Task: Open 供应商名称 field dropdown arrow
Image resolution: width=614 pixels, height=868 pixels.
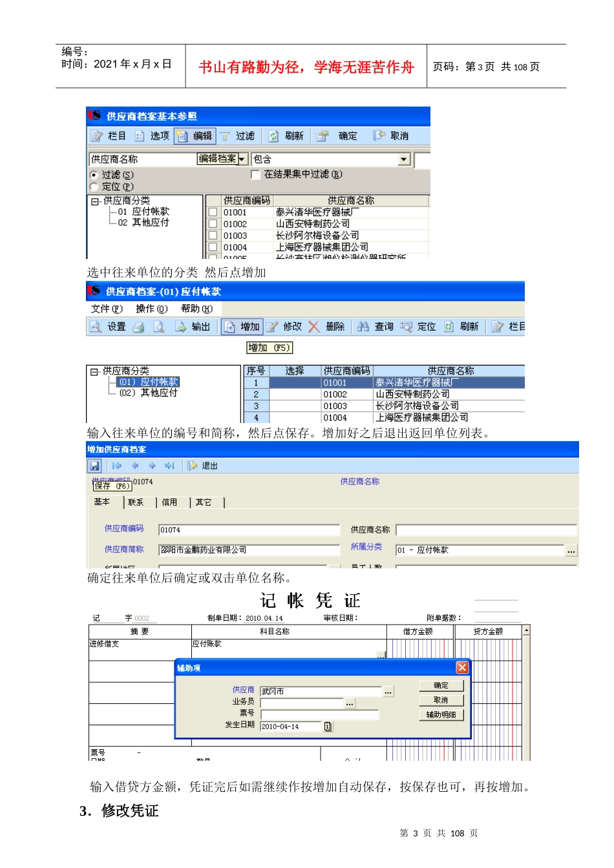Action: pyautogui.click(x=242, y=159)
